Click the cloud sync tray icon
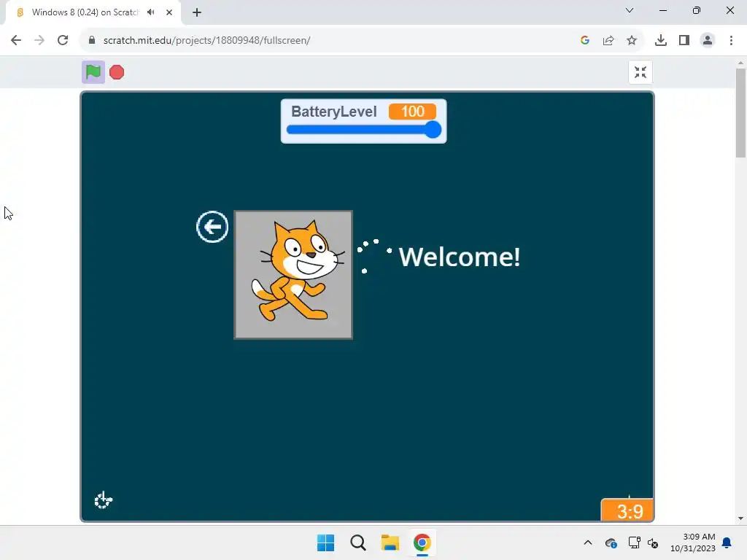Screen dimensions: 747x560 [x=611, y=542]
